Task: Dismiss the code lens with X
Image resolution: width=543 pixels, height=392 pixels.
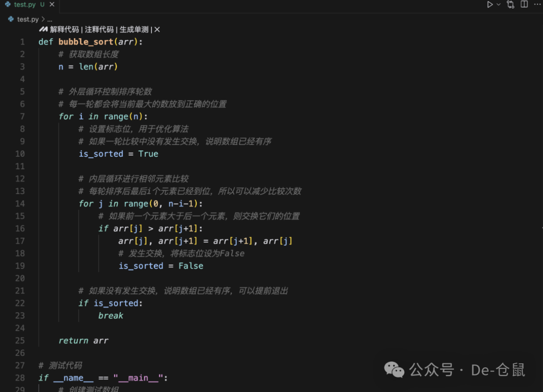Action: 157,30
